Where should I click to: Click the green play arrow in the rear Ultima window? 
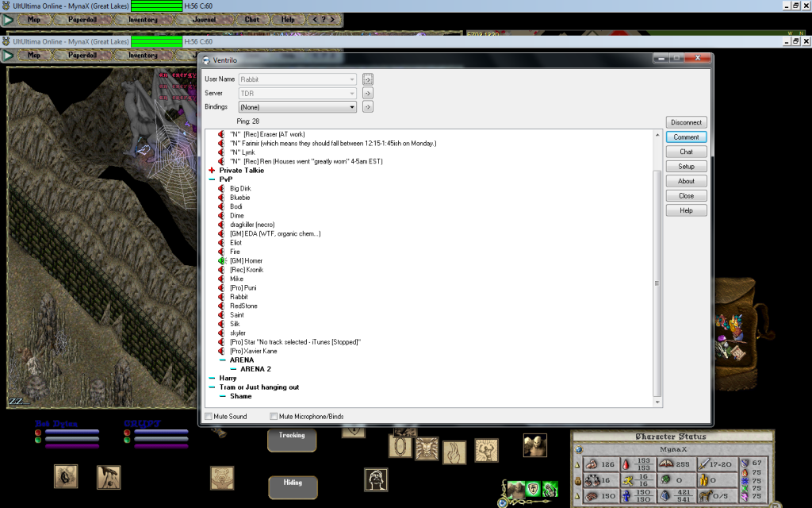[x=8, y=20]
